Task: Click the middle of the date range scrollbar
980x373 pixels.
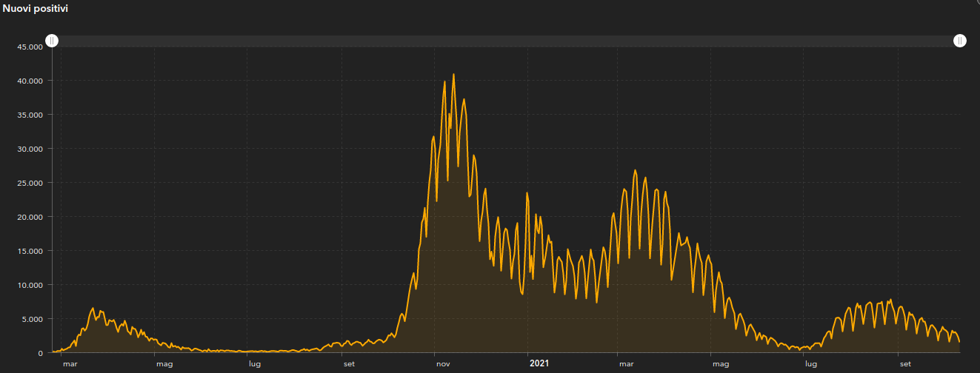Action: (506, 41)
